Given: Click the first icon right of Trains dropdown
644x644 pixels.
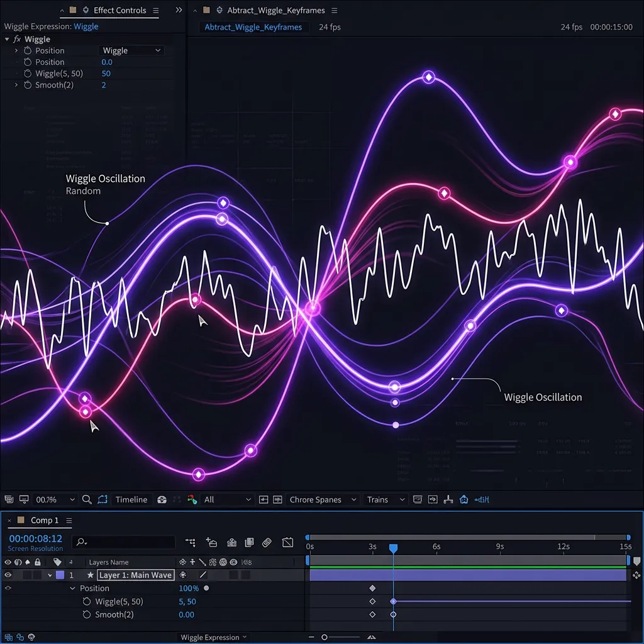Looking at the screenshot, I should [418, 499].
